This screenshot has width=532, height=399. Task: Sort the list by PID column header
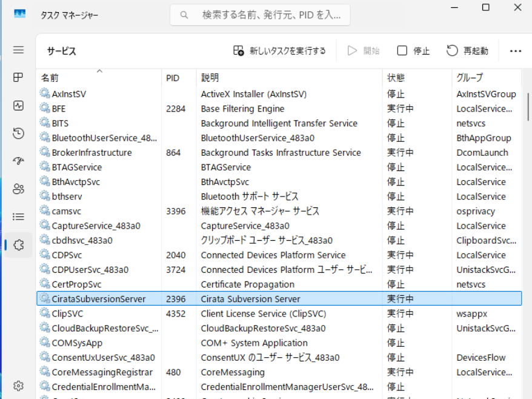click(173, 78)
